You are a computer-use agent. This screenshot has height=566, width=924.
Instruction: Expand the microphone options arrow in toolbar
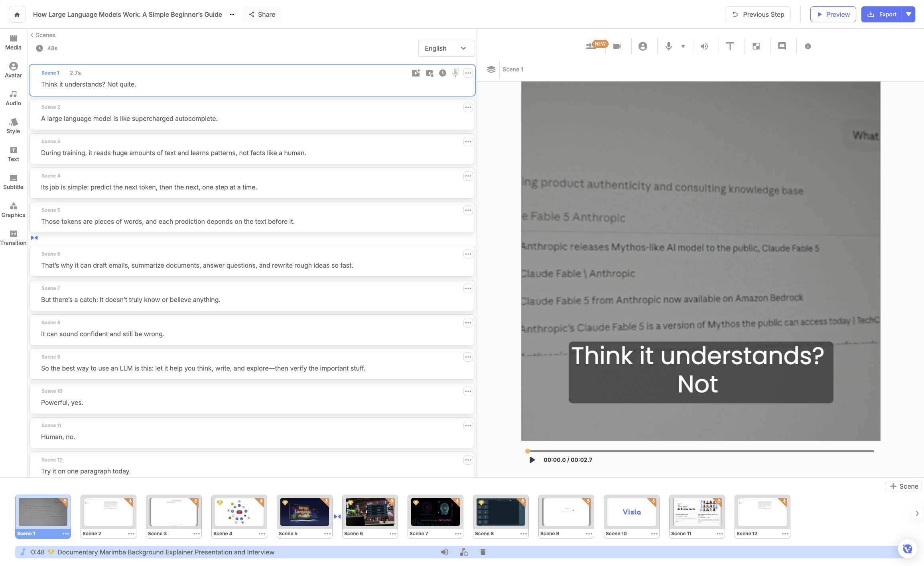click(683, 46)
